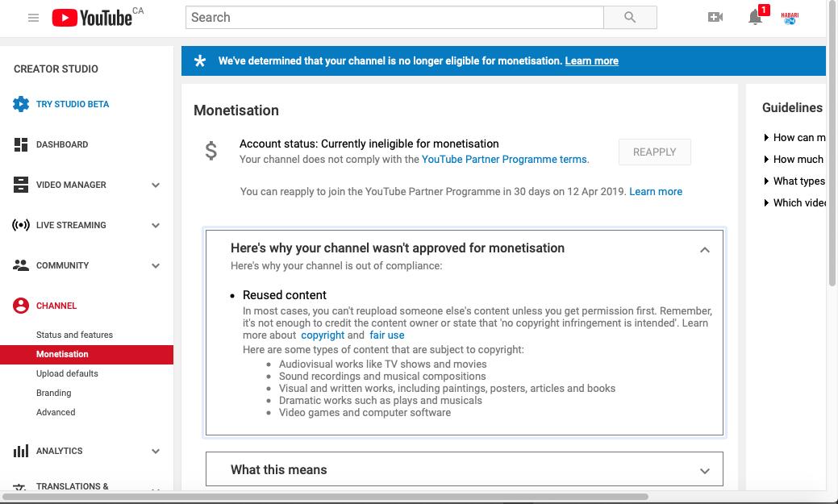This screenshot has width=838, height=504.
Task: Select Advanced in channel submenu
Action: 56,412
